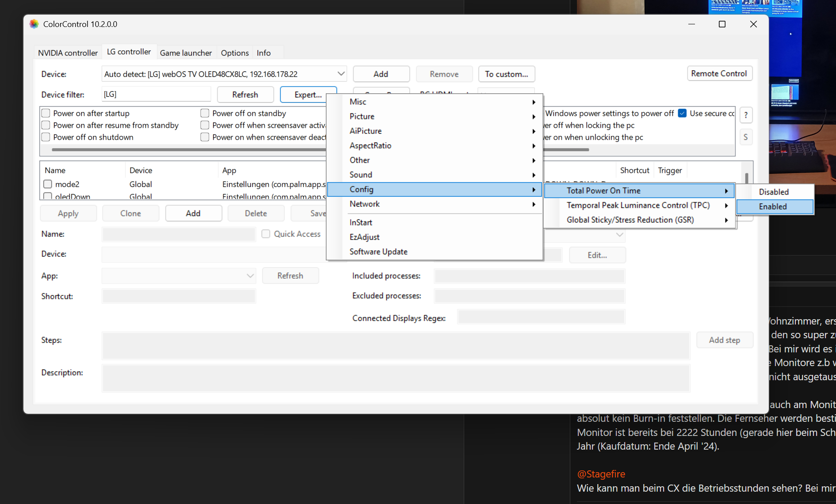Disable the Use secure connection checkbox
Image resolution: width=836 pixels, height=504 pixels.
coord(682,113)
